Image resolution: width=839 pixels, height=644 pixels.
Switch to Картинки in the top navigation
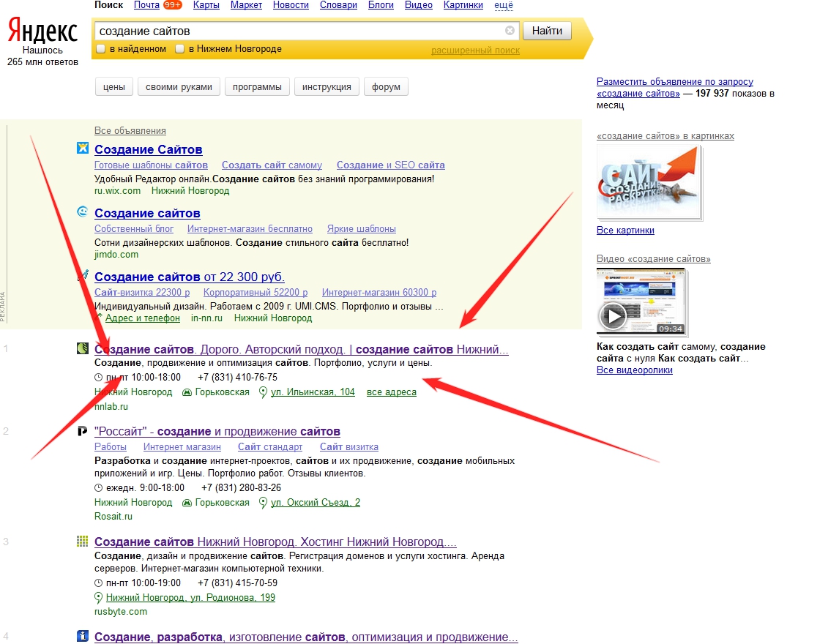pos(463,5)
